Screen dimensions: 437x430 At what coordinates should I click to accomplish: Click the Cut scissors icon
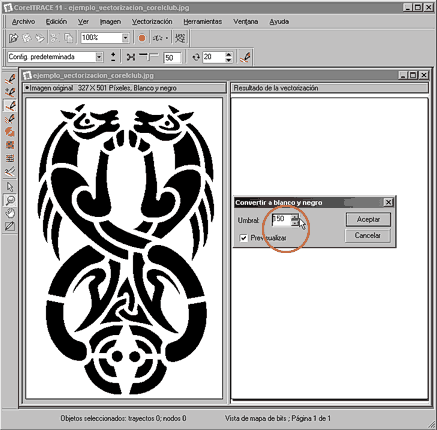click(x=54, y=38)
